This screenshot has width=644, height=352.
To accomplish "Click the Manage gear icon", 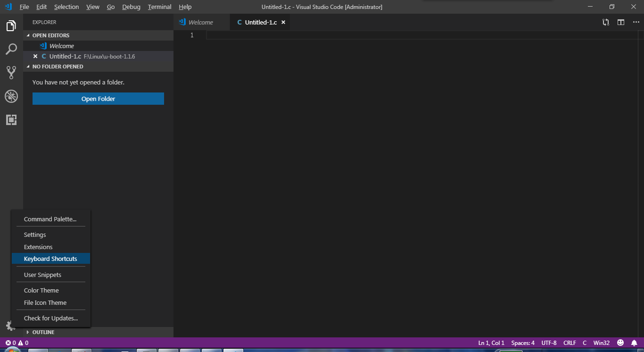I will [x=10, y=326].
